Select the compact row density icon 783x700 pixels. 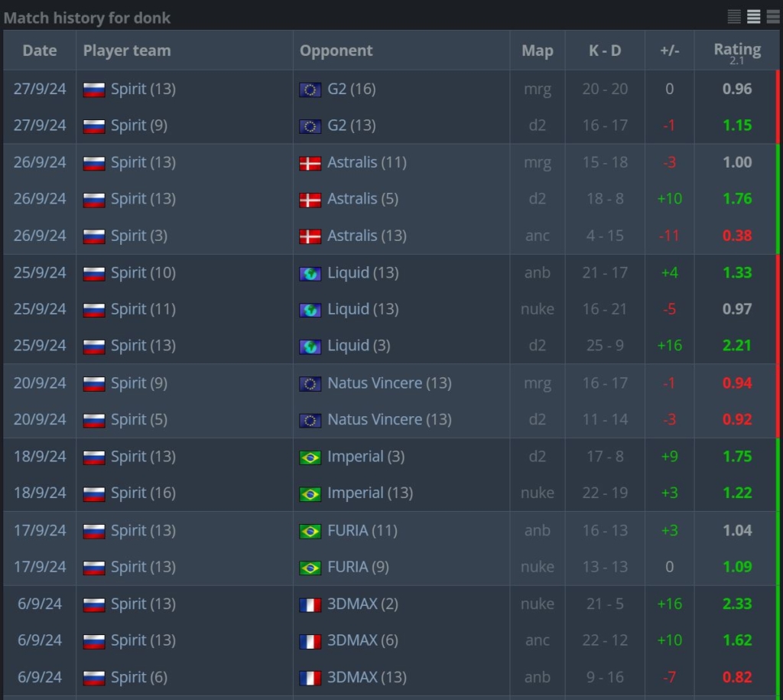734,17
